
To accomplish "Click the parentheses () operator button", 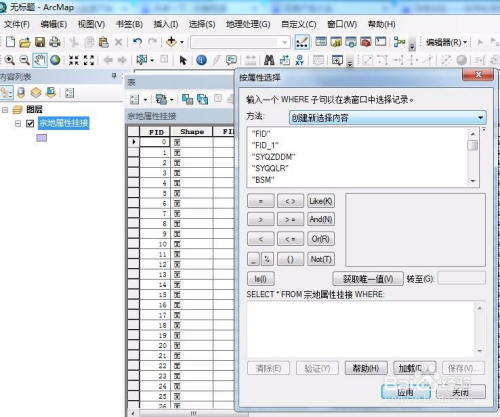I will click(x=290, y=259).
